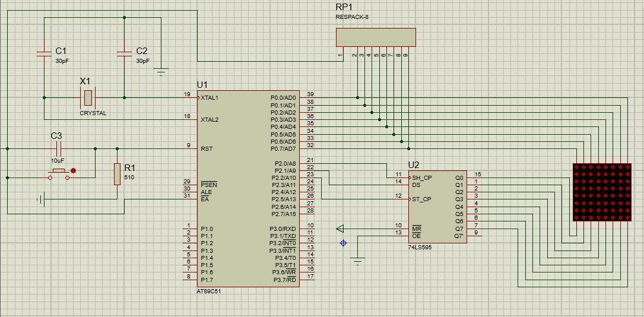Click the C1 reference label
Screen dimensions: 644x317
[x=61, y=51]
